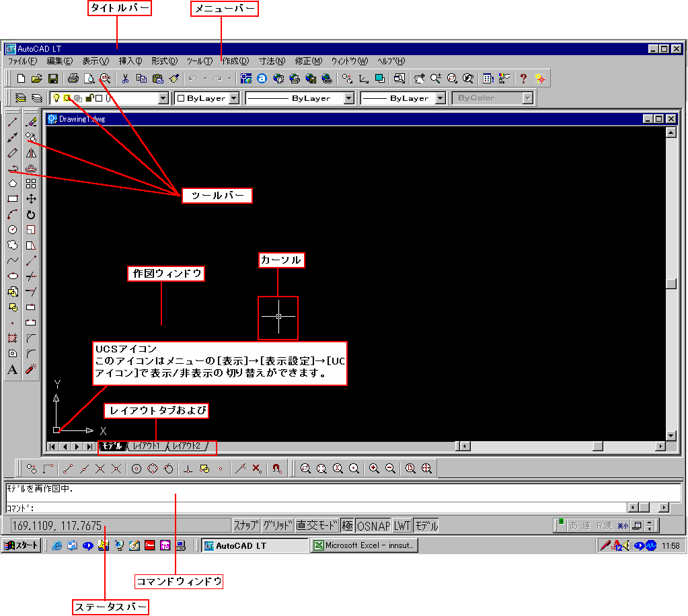
Task: Toggle the Ortho mode (直交モード) button
Action: coord(317,525)
